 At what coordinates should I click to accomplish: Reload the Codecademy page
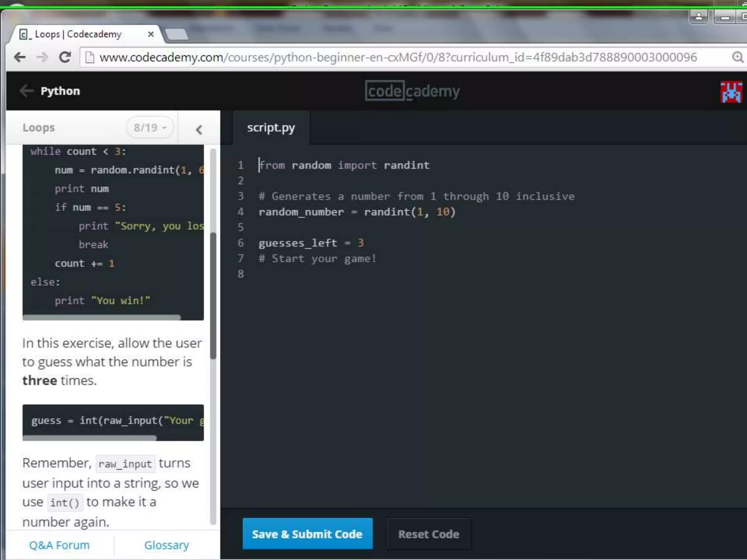click(x=65, y=57)
